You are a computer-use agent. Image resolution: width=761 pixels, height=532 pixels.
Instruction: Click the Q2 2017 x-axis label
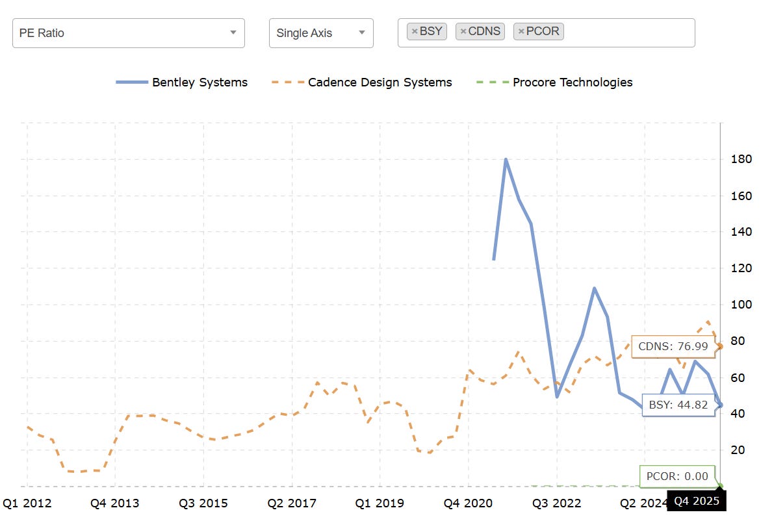point(292,503)
